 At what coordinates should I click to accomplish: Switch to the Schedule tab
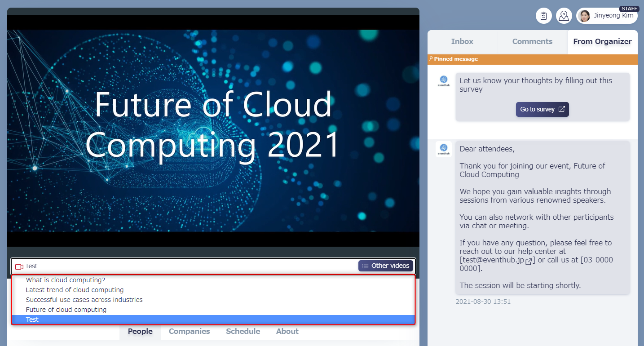click(243, 331)
